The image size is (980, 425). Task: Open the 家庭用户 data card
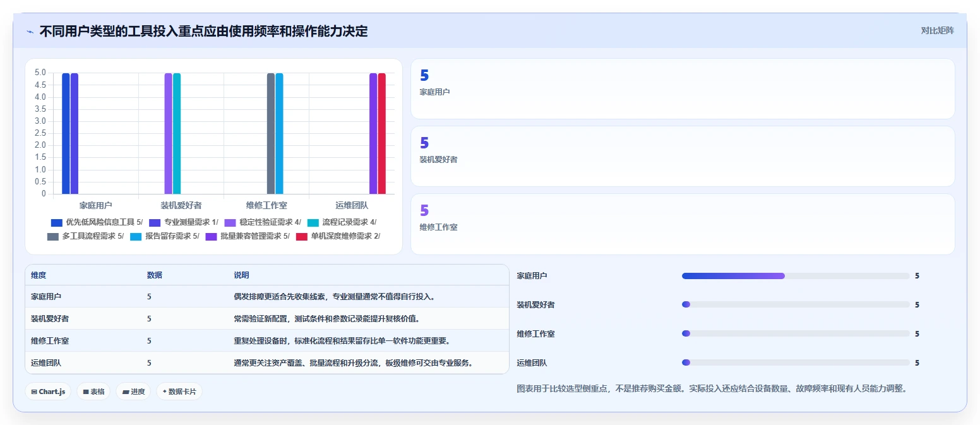coord(683,88)
